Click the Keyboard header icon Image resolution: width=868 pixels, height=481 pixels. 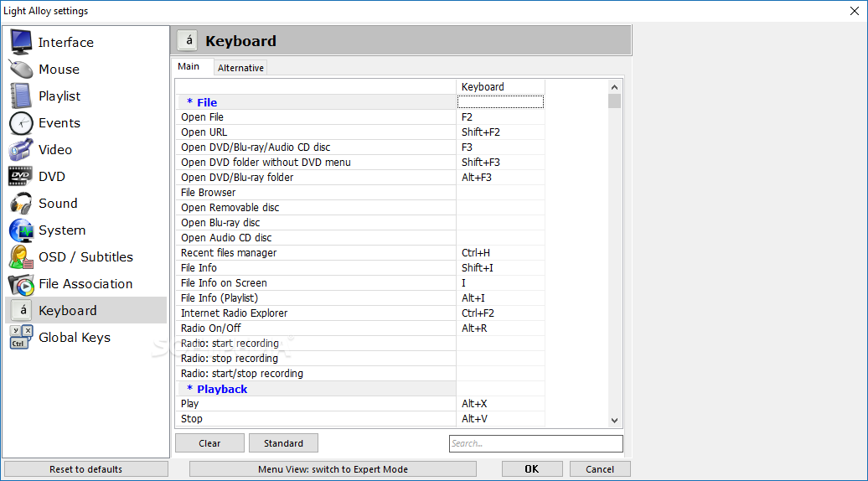point(189,40)
